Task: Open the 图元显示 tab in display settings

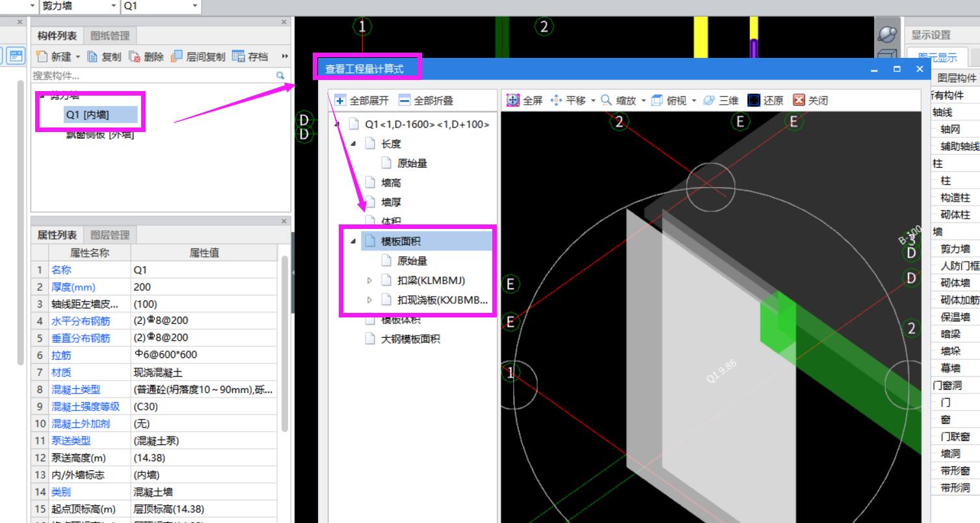Action: click(x=936, y=58)
